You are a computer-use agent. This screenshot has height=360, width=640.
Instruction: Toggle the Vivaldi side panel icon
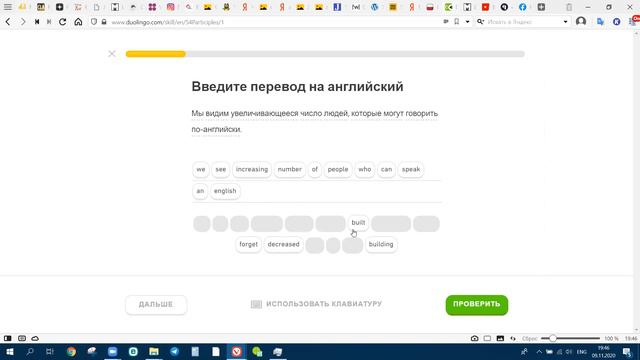pyautogui.click(x=8, y=338)
